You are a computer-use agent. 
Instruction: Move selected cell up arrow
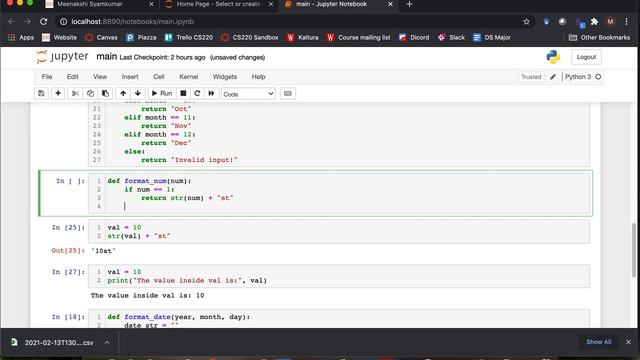(123, 93)
